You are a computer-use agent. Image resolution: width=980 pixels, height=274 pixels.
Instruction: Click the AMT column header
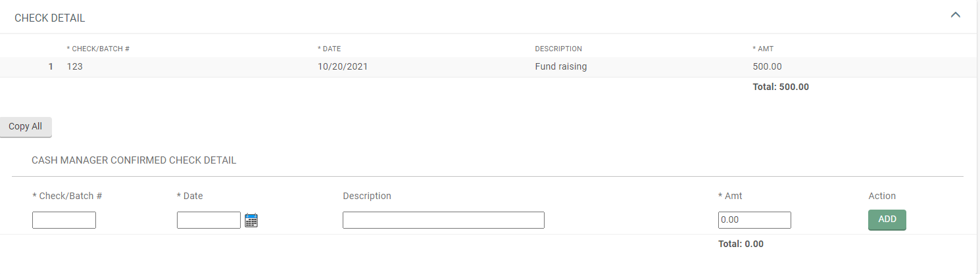(x=763, y=49)
